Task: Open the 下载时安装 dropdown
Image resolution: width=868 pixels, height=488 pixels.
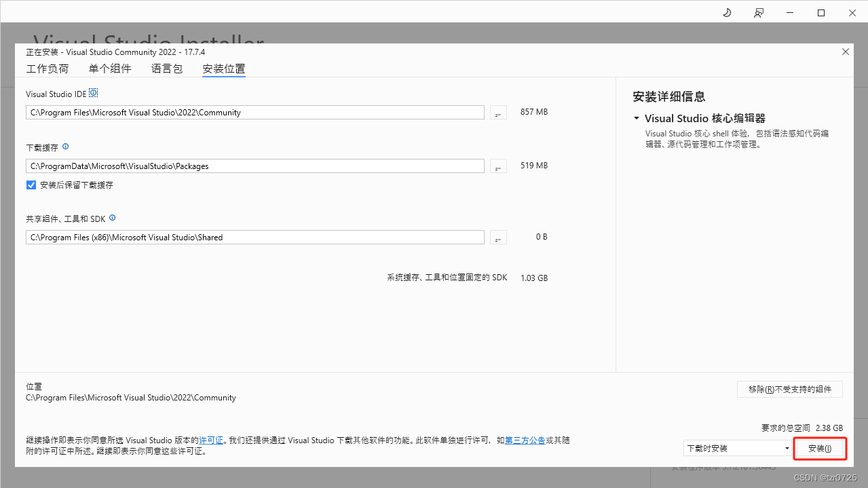Action: (738, 449)
